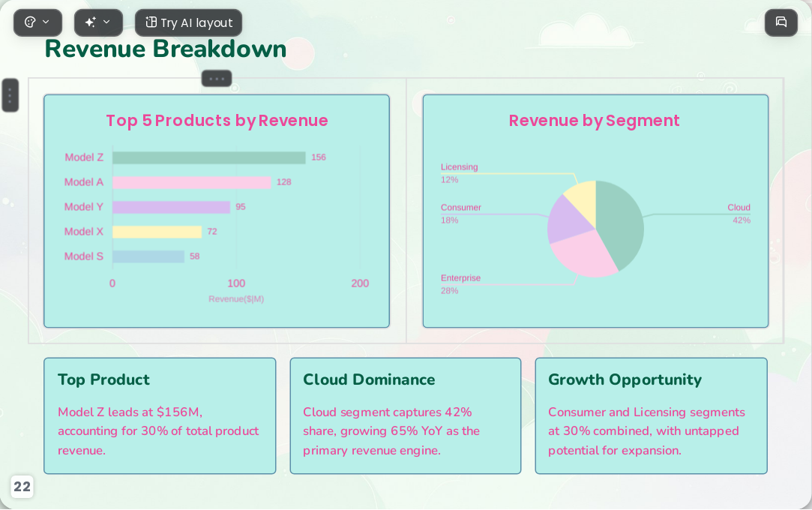The image size is (812, 510).
Task: Select the slide number 22 badge
Action: (22, 487)
